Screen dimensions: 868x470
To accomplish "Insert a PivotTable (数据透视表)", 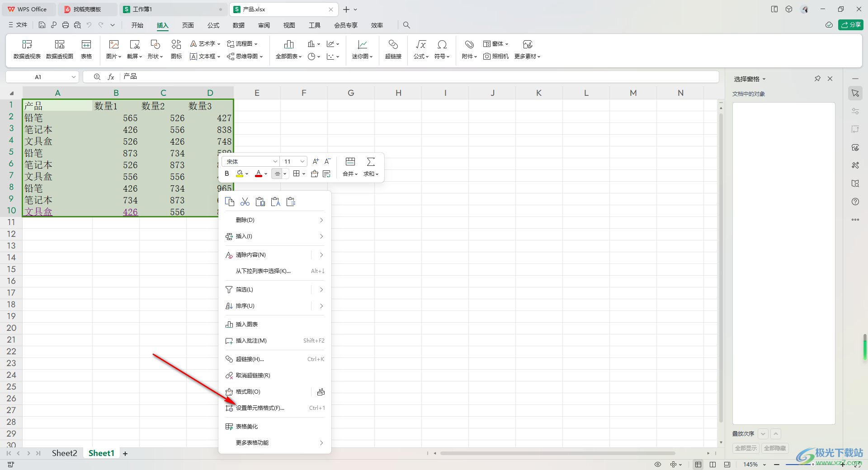I will [x=27, y=49].
